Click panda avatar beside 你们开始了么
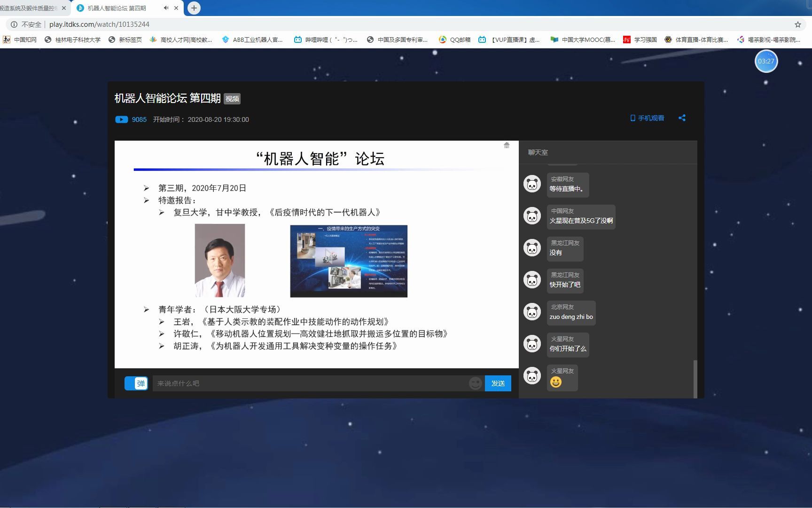 click(532, 344)
